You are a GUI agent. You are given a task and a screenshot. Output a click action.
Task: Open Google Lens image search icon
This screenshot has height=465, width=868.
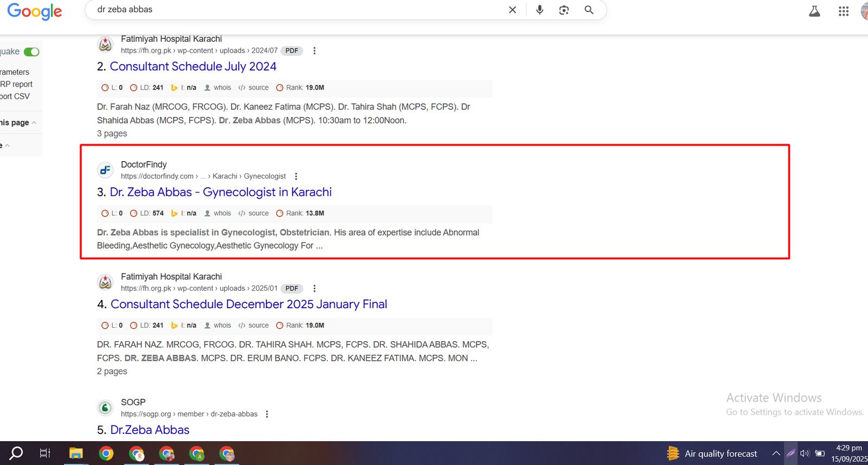click(x=564, y=10)
